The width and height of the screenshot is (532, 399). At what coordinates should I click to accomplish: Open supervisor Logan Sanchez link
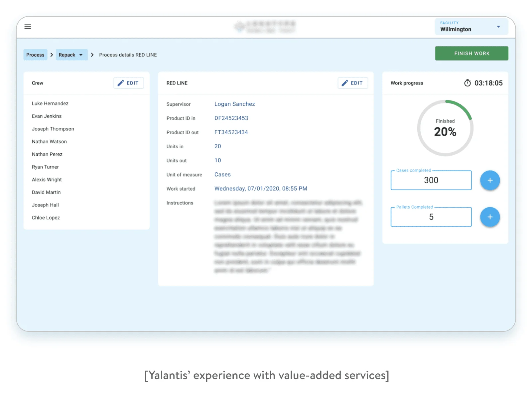pyautogui.click(x=234, y=104)
